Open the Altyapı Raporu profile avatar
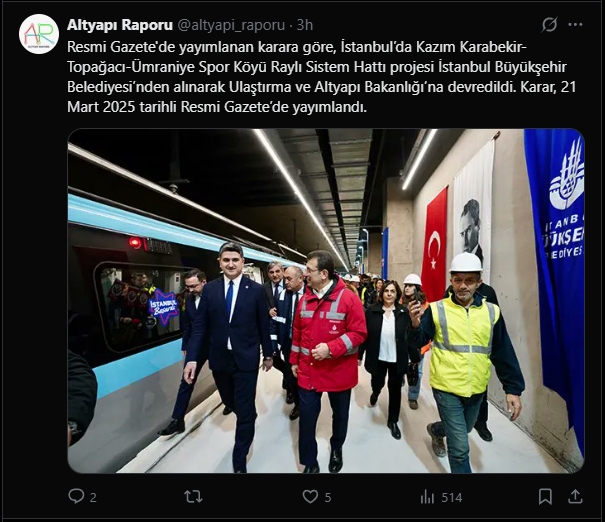 (39, 34)
